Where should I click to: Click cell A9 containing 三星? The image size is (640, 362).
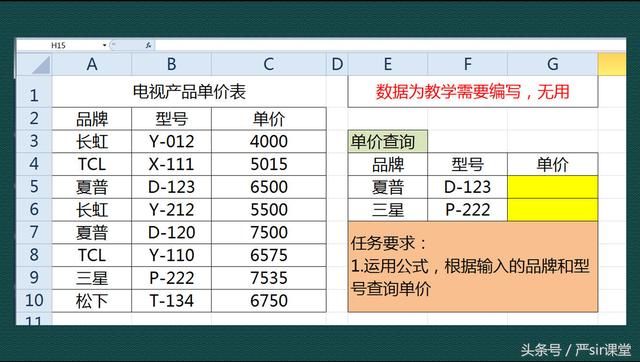(92, 278)
